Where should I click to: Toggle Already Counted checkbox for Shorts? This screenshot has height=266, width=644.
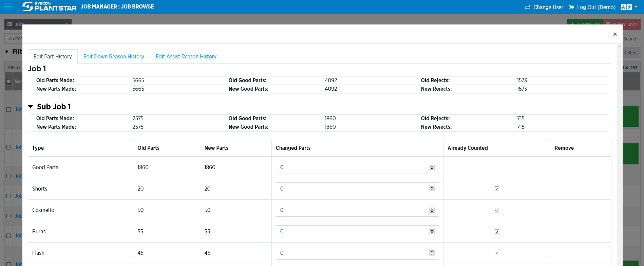coord(497,189)
